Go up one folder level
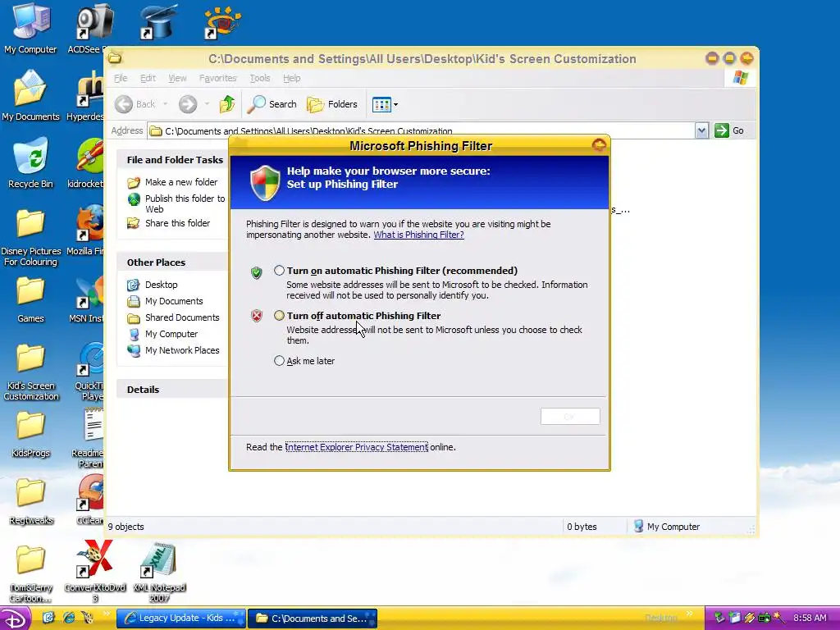Screen dimensions: 840x630 coord(227,104)
